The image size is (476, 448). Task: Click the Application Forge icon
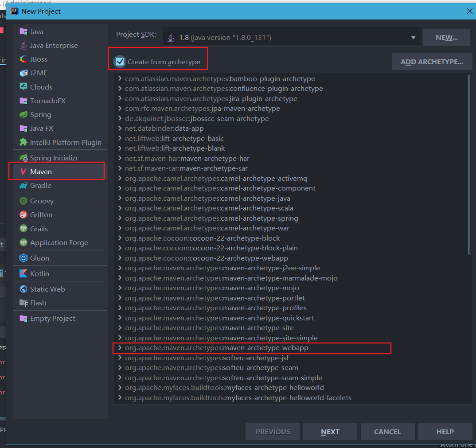(x=23, y=242)
